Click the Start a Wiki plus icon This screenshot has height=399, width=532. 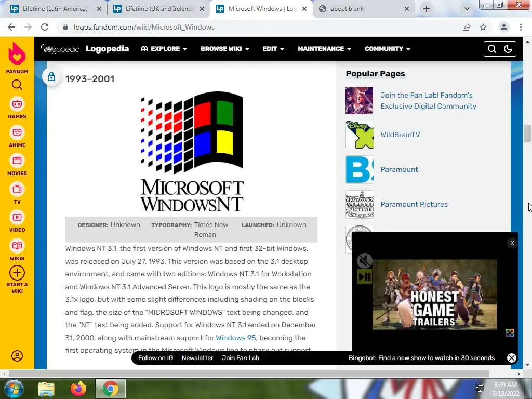(x=17, y=273)
